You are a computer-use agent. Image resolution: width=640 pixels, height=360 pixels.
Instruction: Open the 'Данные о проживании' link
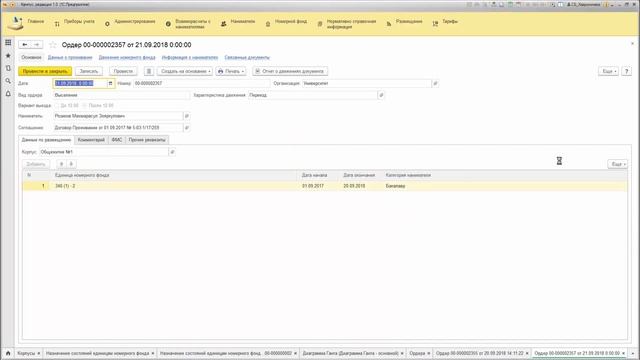pos(70,58)
